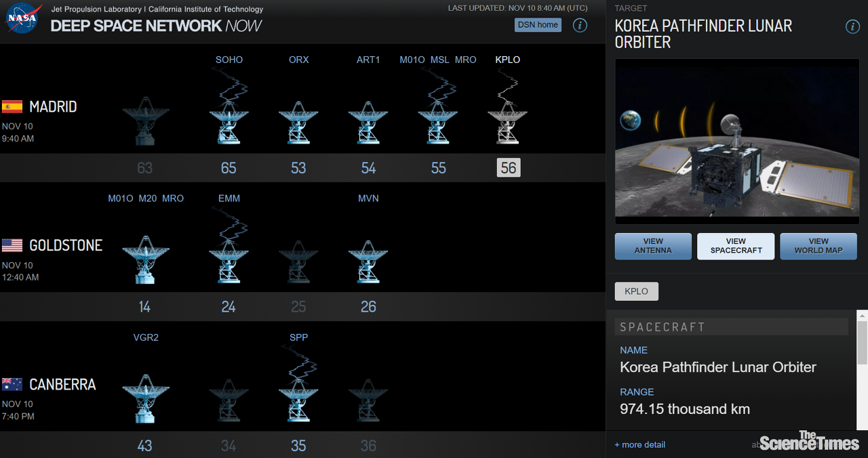Click the Australia flag for Canberra

click(12, 384)
